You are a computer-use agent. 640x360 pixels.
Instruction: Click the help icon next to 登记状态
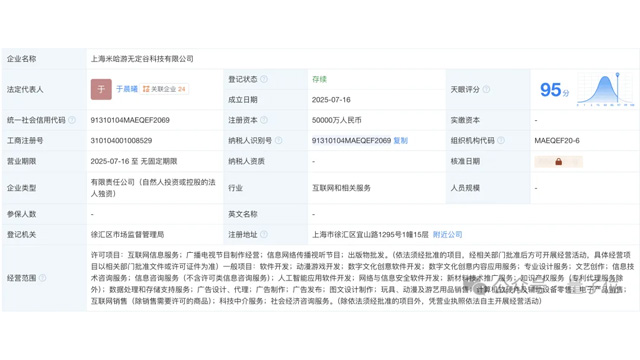click(264, 79)
